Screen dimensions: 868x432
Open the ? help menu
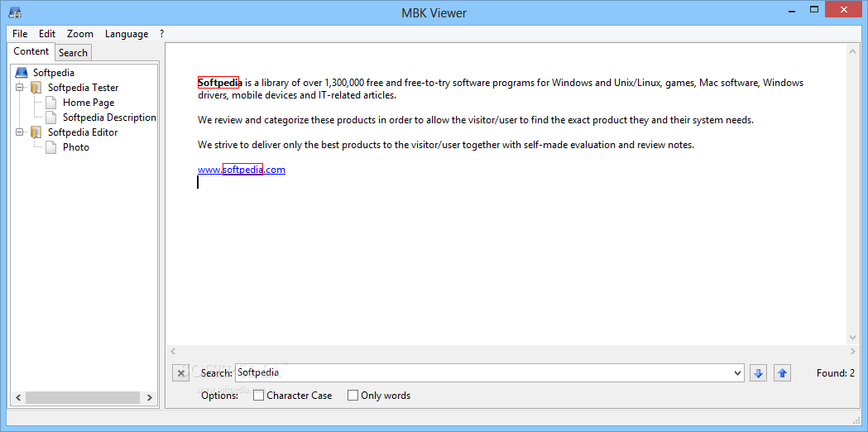click(x=161, y=34)
